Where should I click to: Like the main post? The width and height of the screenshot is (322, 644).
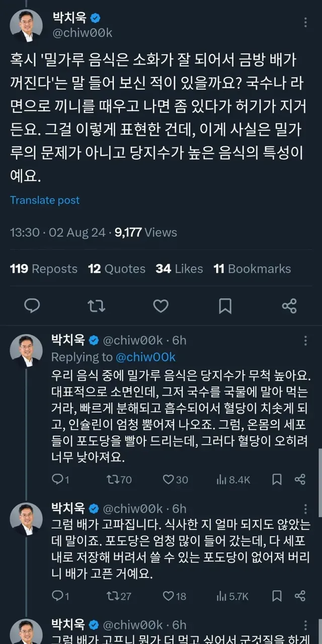160,305
